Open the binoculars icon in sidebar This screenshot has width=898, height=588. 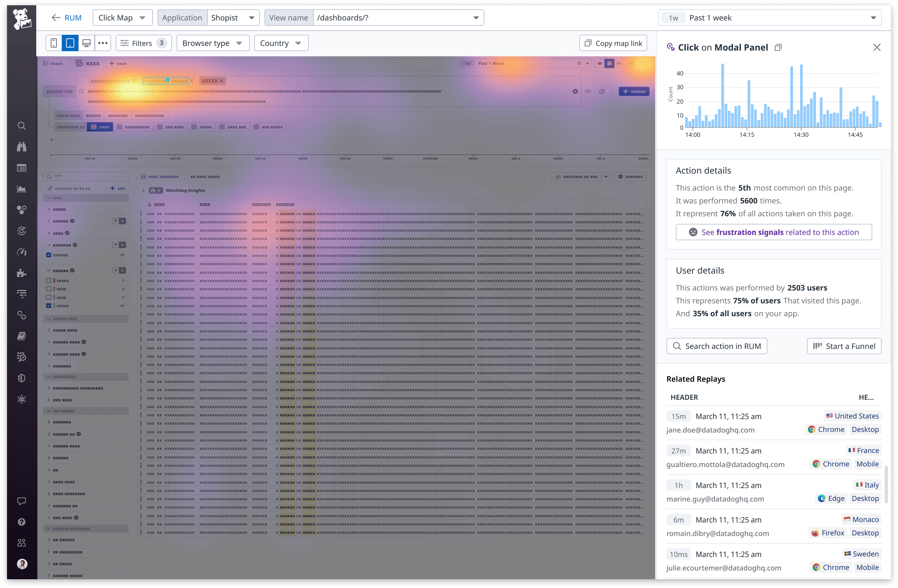[22, 147]
